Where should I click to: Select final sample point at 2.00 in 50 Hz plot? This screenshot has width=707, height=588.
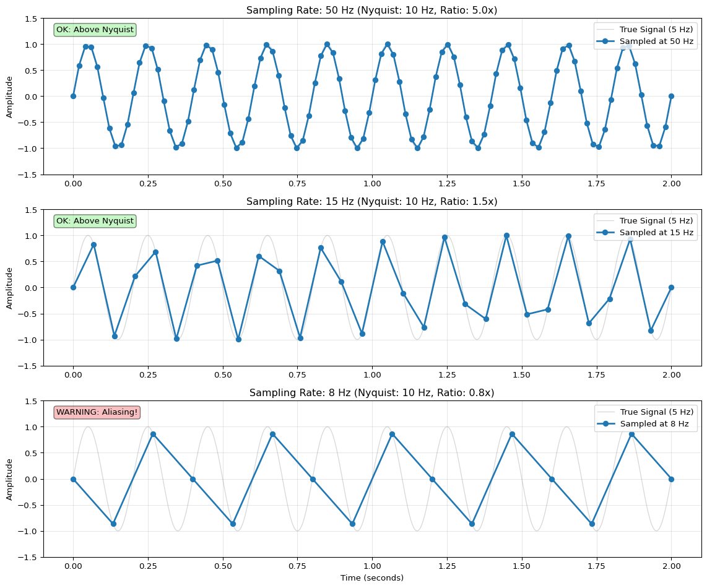(671, 97)
